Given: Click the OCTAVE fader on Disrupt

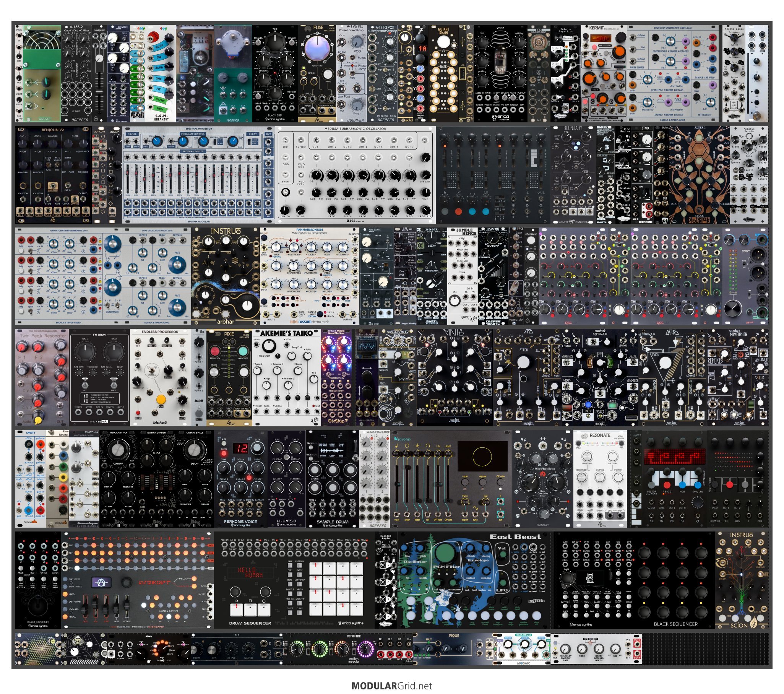Looking at the screenshot, I should 127,607.
